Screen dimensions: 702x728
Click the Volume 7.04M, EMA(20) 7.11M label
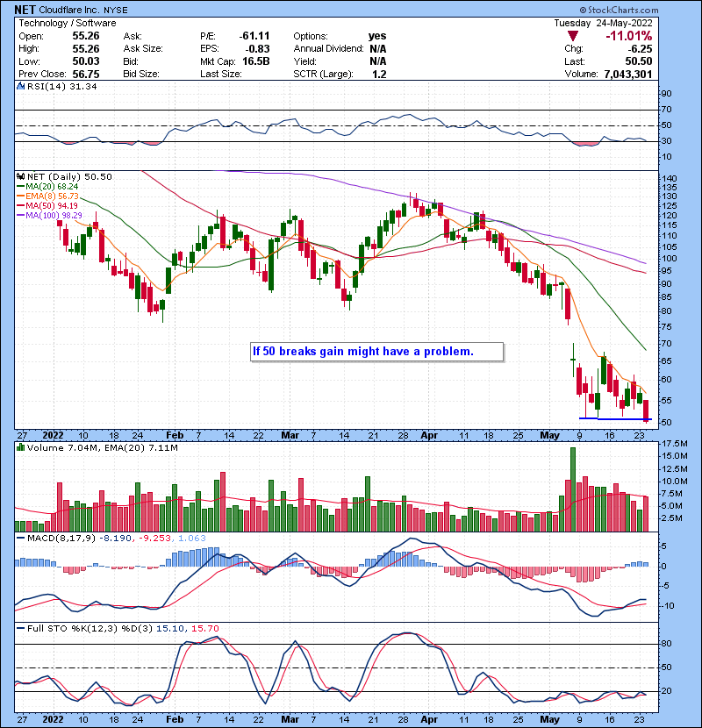[102, 447]
